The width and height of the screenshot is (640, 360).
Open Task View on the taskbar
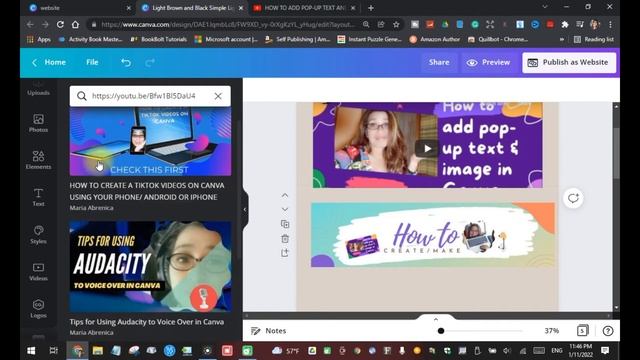[x=53, y=351]
